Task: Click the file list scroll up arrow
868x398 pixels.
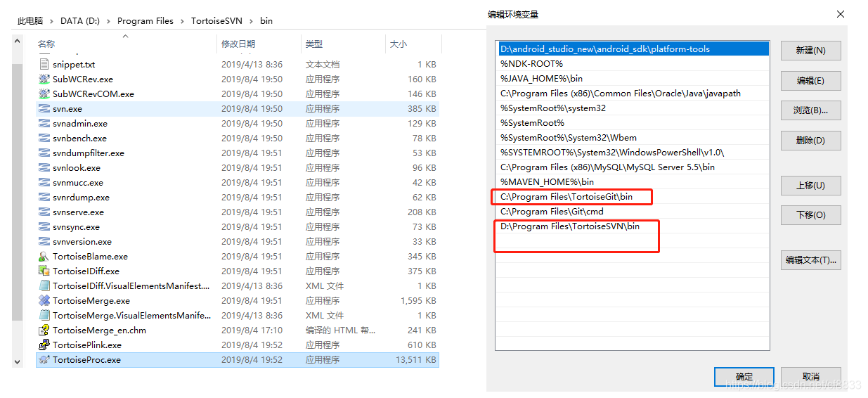Action: pos(18,42)
